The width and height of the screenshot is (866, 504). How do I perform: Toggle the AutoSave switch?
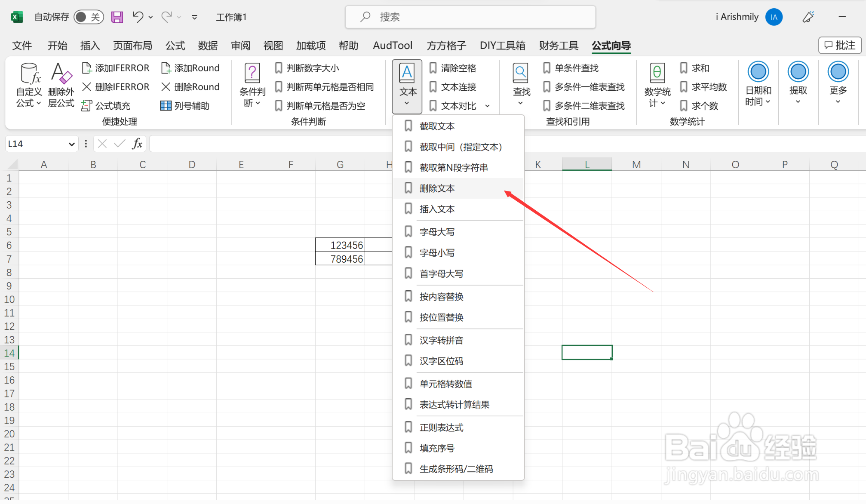[x=89, y=17]
